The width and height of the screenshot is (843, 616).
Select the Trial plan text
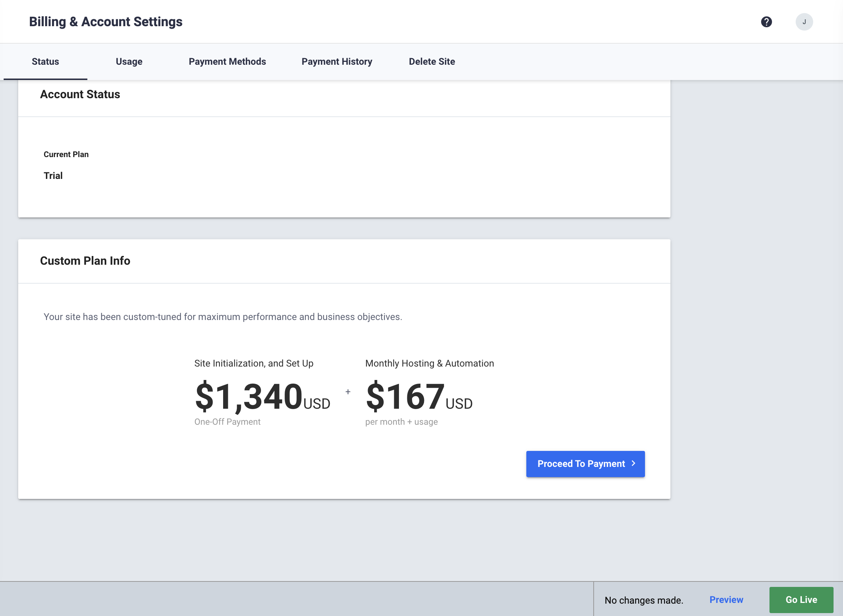point(53,176)
